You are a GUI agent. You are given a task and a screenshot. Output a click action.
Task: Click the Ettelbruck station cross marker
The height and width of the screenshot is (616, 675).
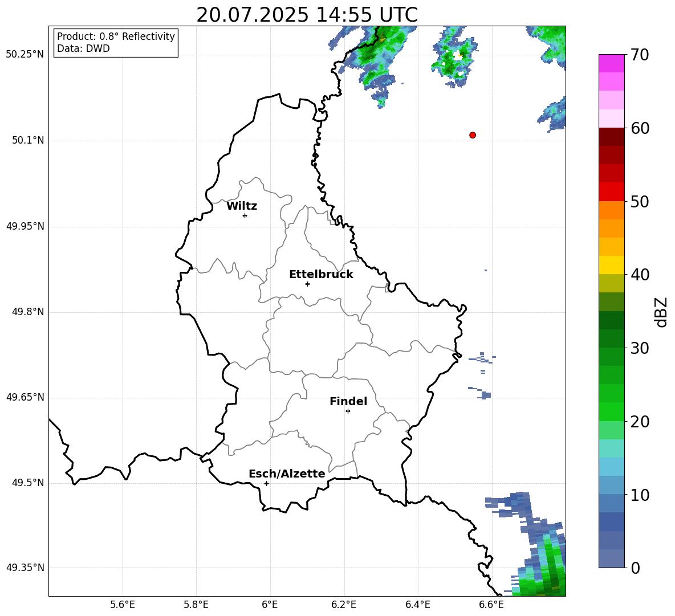(307, 284)
